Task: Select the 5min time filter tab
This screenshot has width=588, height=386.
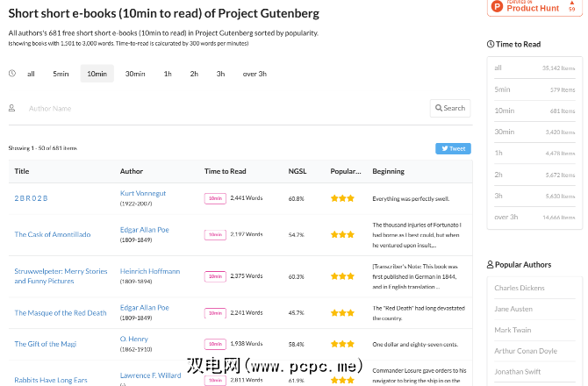Action: (x=61, y=74)
